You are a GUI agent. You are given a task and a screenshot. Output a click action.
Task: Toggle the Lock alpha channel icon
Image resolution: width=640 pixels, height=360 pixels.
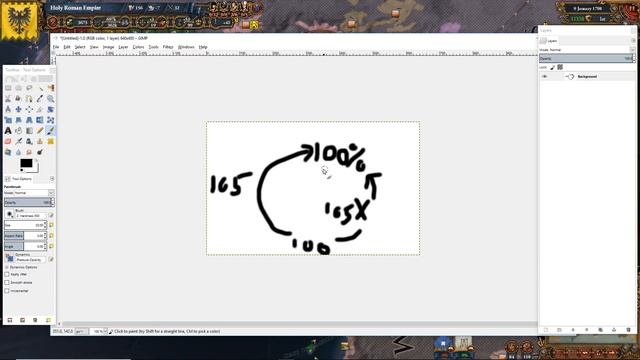click(560, 67)
